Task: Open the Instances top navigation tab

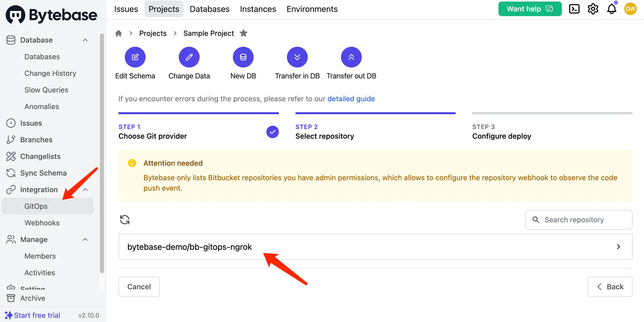Action: coord(258,9)
